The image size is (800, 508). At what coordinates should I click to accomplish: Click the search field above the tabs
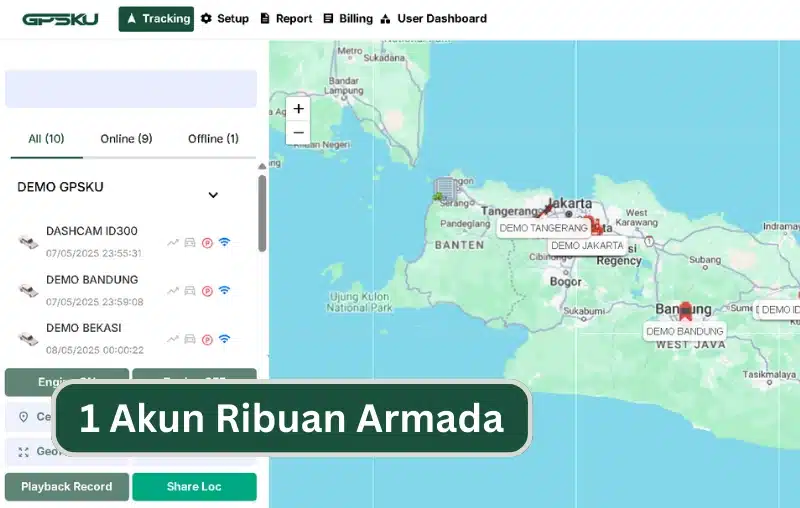(131, 89)
